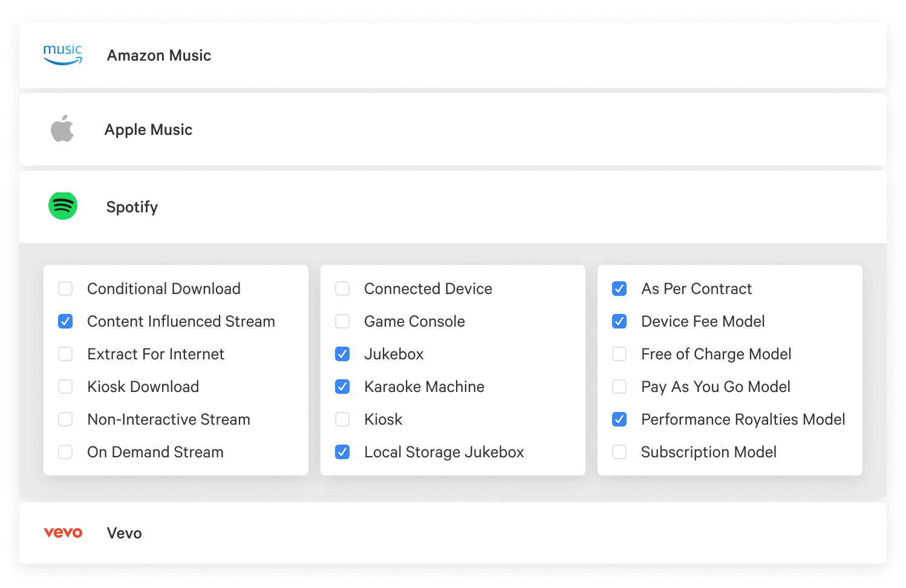Expand the Amazon Music row
906x588 pixels.
tap(453, 55)
